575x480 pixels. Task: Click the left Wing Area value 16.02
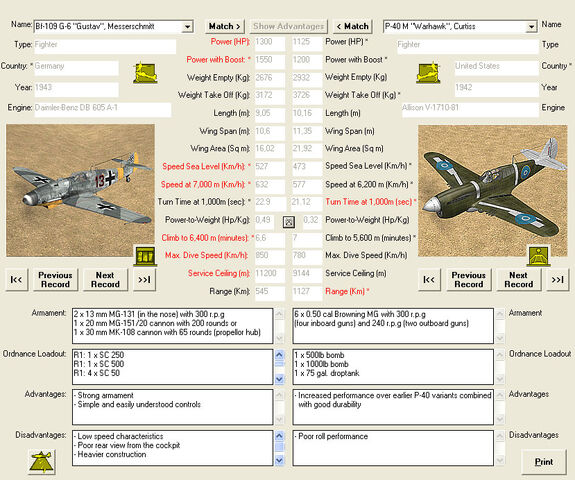click(270, 150)
